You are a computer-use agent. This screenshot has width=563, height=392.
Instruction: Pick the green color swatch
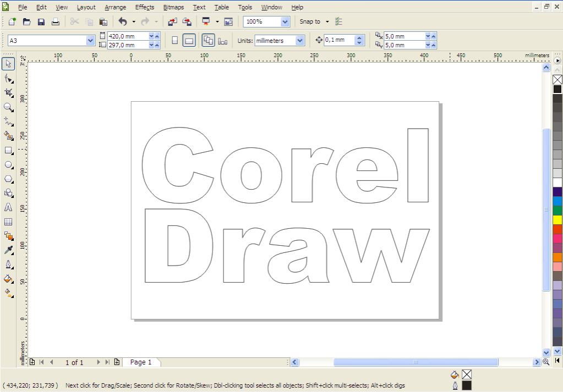(x=557, y=211)
